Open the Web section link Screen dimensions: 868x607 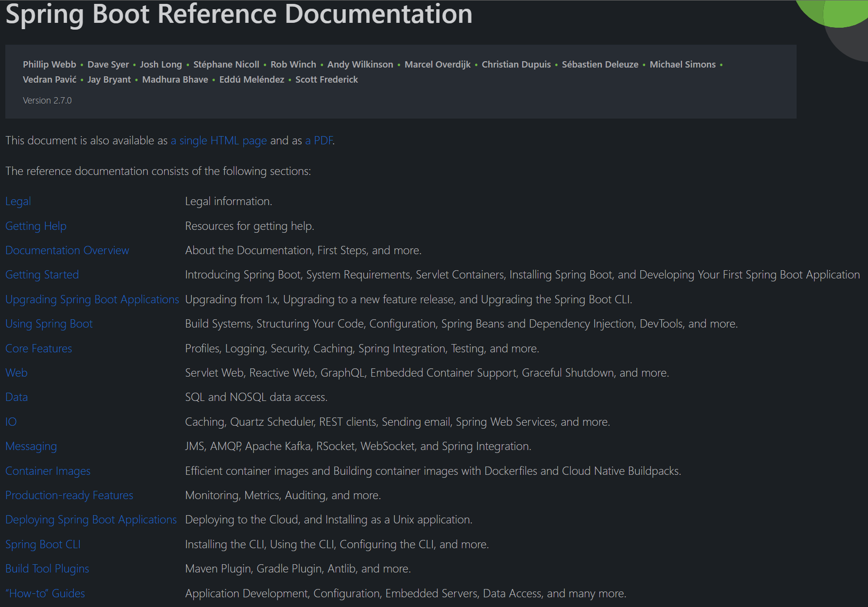pyautogui.click(x=17, y=373)
